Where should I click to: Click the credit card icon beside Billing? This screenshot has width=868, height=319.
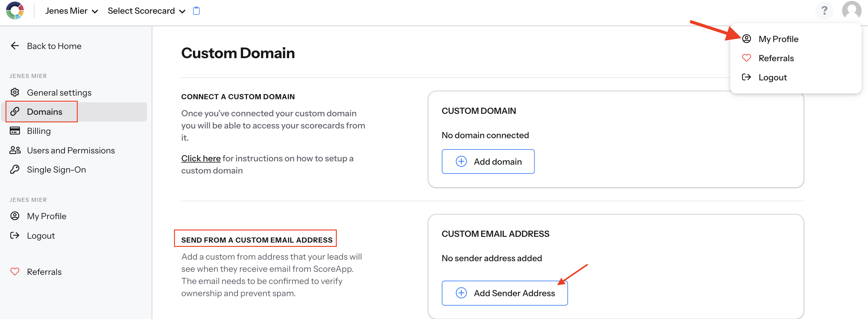point(15,131)
